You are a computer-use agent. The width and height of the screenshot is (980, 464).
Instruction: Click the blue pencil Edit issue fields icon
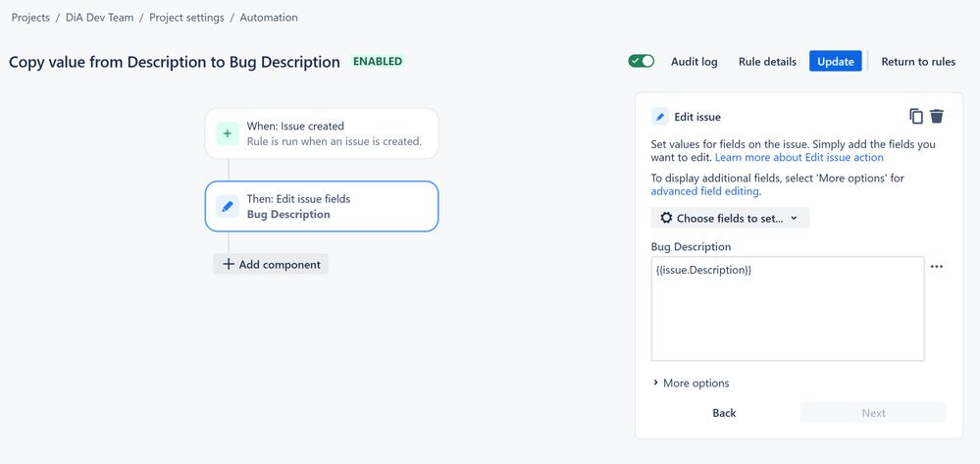click(228, 206)
